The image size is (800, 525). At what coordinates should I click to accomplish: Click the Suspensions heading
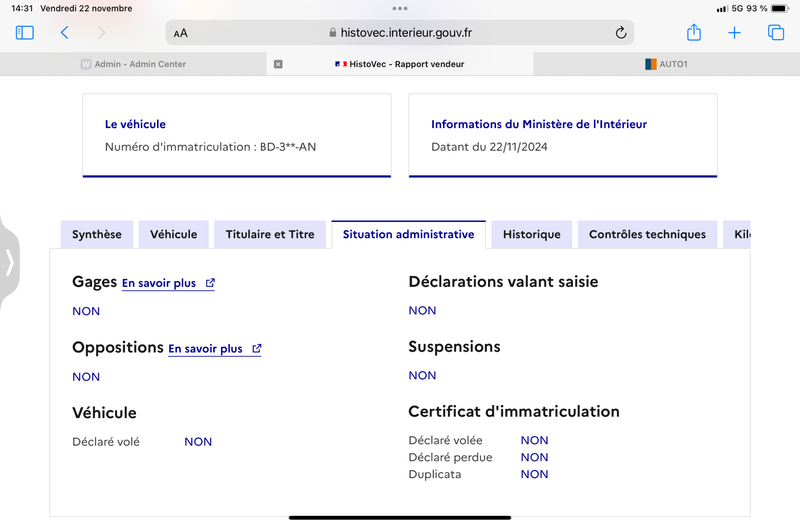coord(454,346)
